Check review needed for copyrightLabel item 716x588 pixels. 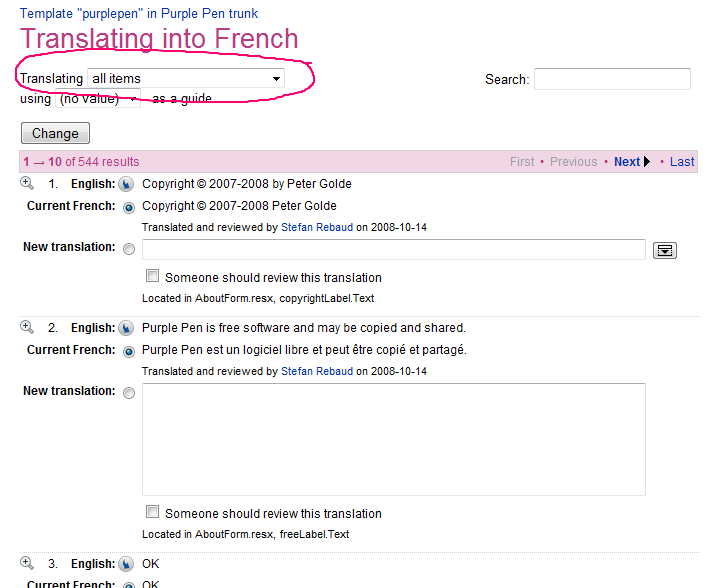(152, 276)
